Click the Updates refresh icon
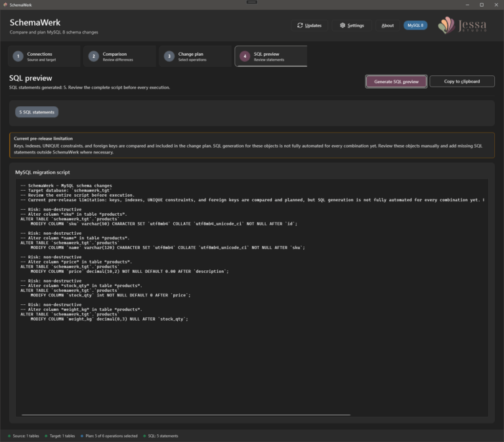 click(x=300, y=26)
